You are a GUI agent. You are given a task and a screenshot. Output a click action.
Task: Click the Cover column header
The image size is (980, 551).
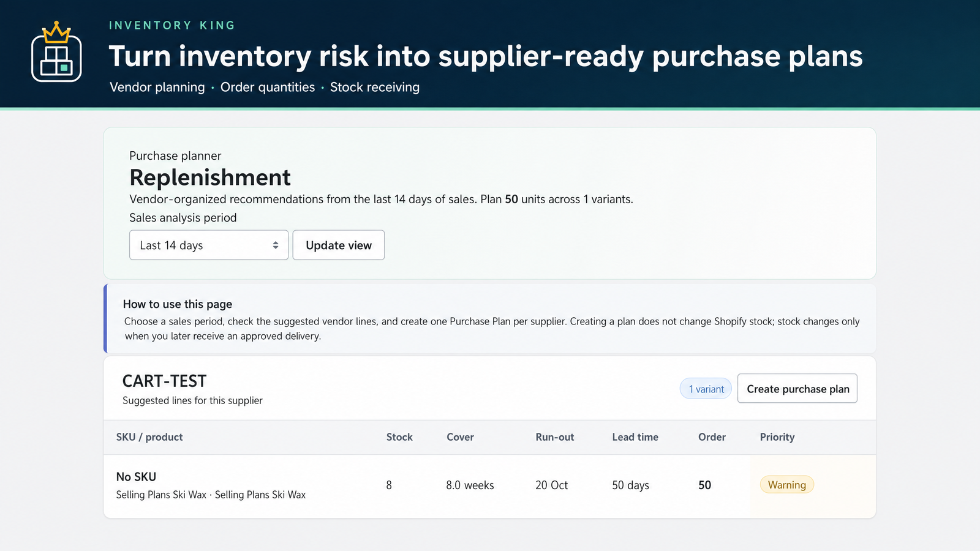click(x=460, y=437)
